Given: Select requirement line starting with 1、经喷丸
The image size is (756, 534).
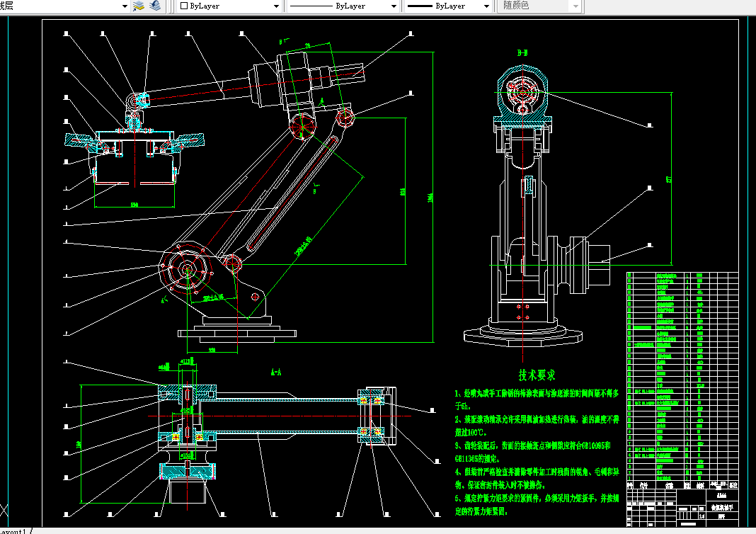Looking at the screenshot, I should [537, 393].
